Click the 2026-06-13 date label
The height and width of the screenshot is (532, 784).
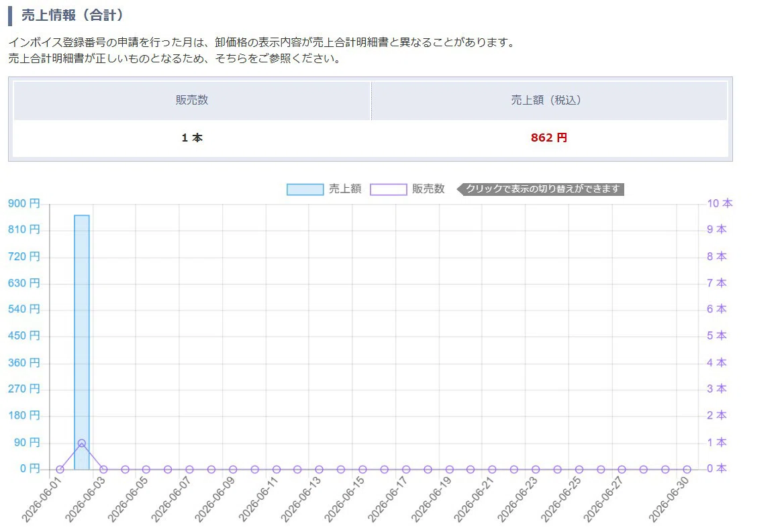pos(301,499)
